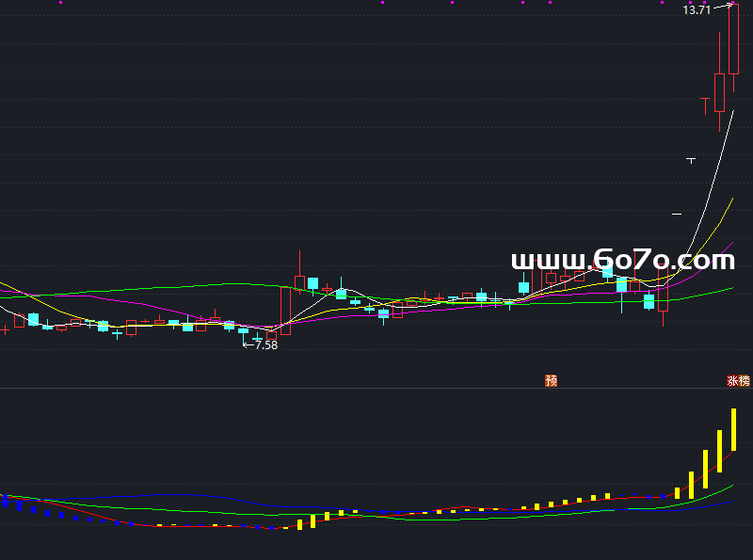
Task: Select the large red candle above the 7.58 label
Action: coord(285,312)
